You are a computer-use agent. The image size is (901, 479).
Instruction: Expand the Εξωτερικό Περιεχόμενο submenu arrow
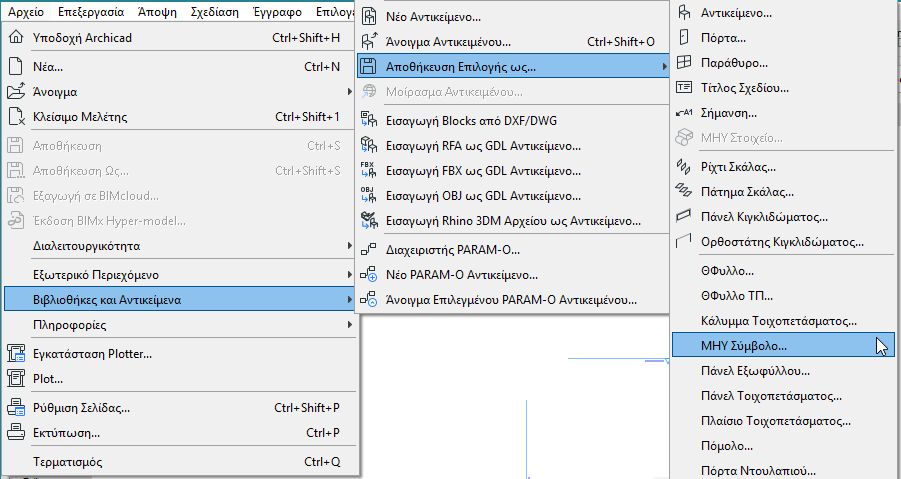pos(349,275)
